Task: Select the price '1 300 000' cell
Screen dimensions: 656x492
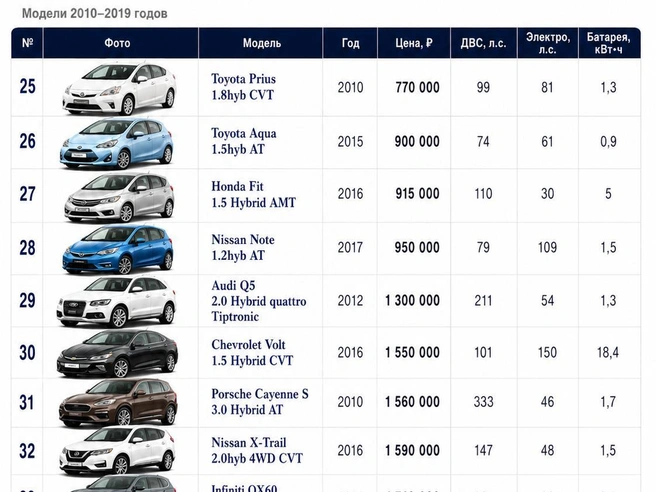Action: pyautogui.click(x=413, y=300)
